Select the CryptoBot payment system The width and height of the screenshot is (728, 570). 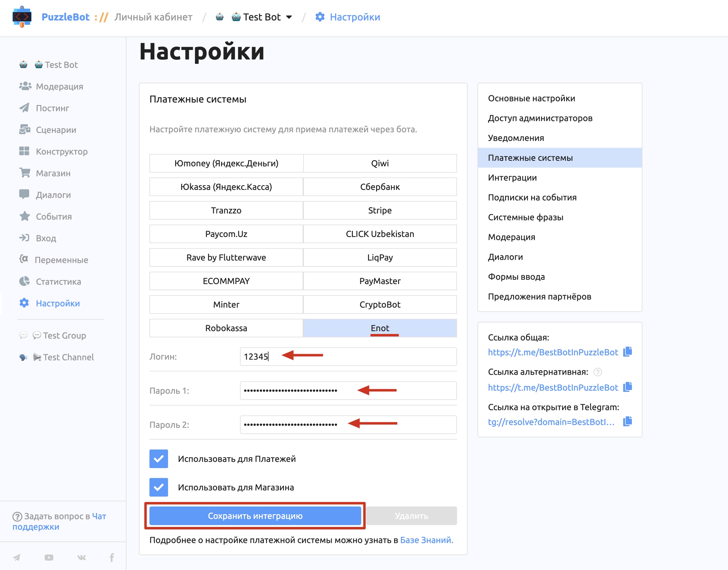(x=380, y=304)
